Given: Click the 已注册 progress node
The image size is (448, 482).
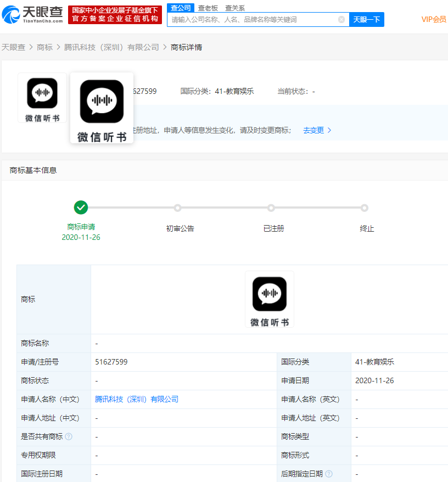Looking at the screenshot, I should pyautogui.click(x=271, y=208).
